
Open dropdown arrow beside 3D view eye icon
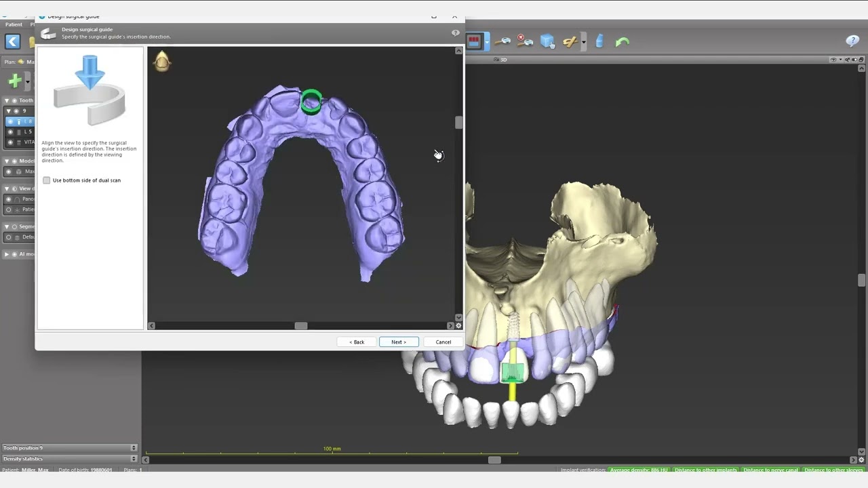(x=840, y=60)
